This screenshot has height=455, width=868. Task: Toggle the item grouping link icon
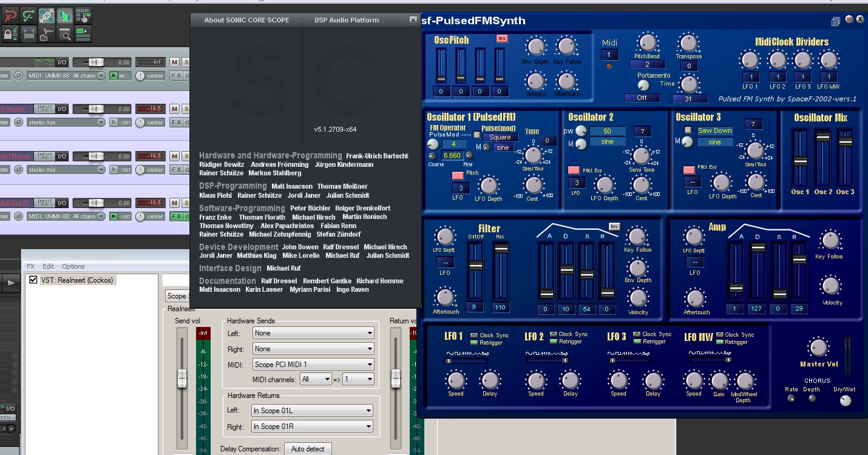[x=47, y=16]
